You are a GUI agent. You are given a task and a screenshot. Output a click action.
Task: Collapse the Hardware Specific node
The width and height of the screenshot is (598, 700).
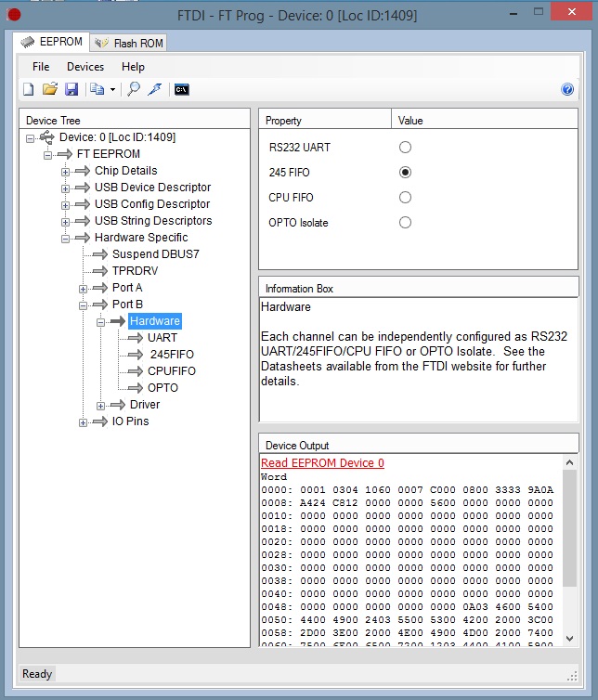65,239
